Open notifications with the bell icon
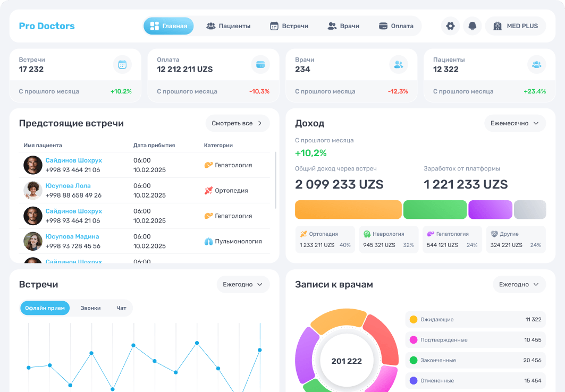 tap(473, 26)
